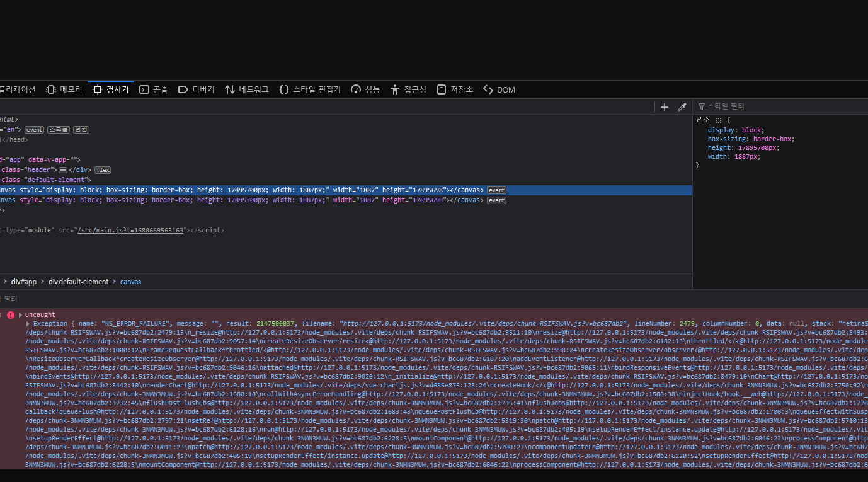
Task: Click the selector highlighter icon next to 요소
Action: 718,120
